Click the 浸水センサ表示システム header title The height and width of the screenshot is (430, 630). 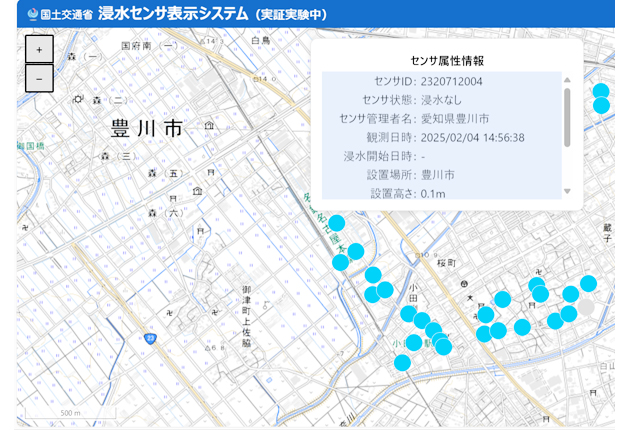pyautogui.click(x=173, y=14)
